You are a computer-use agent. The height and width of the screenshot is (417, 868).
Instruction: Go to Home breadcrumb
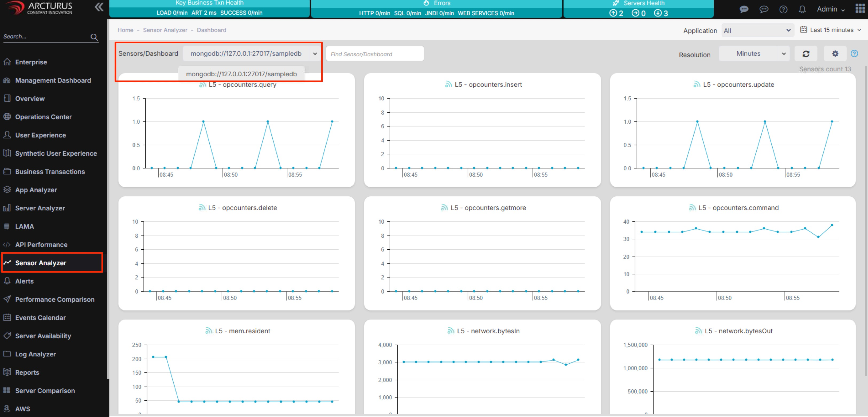[125, 30]
